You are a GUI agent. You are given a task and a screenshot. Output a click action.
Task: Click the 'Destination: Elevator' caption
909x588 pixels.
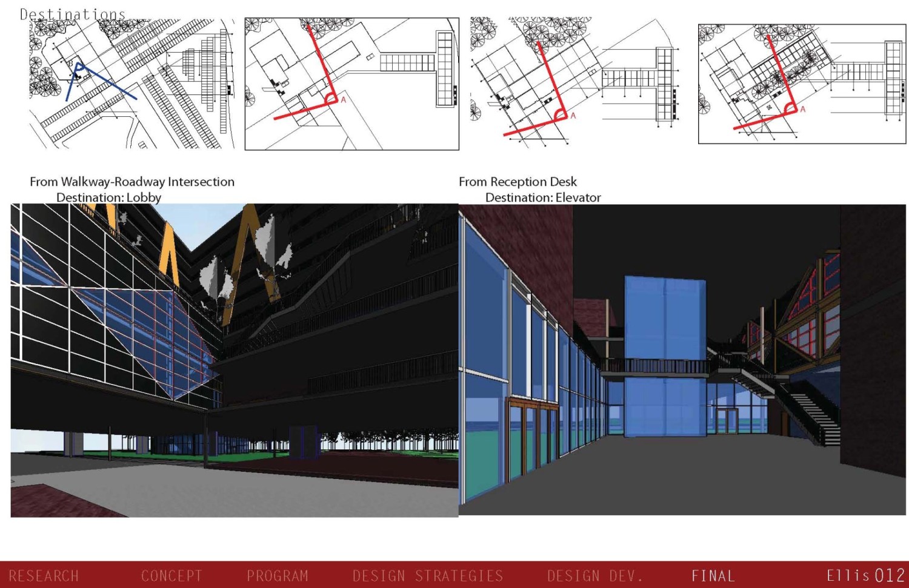click(x=543, y=197)
